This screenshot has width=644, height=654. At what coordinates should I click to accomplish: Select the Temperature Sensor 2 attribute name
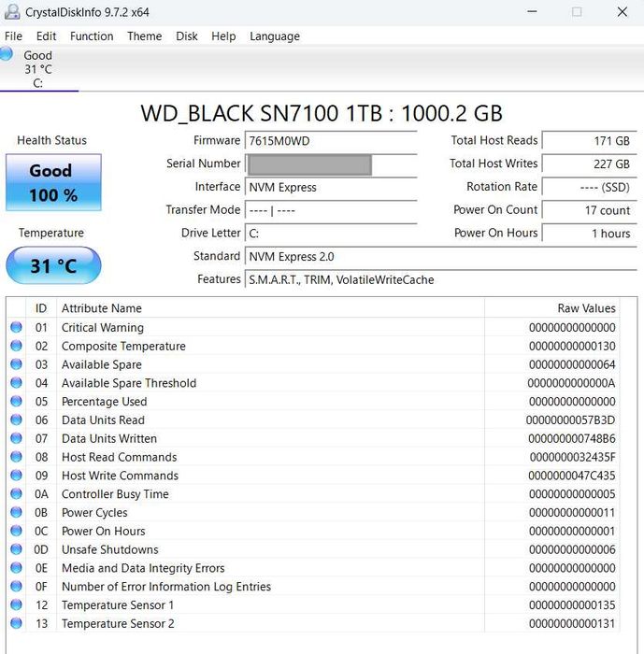pos(118,623)
